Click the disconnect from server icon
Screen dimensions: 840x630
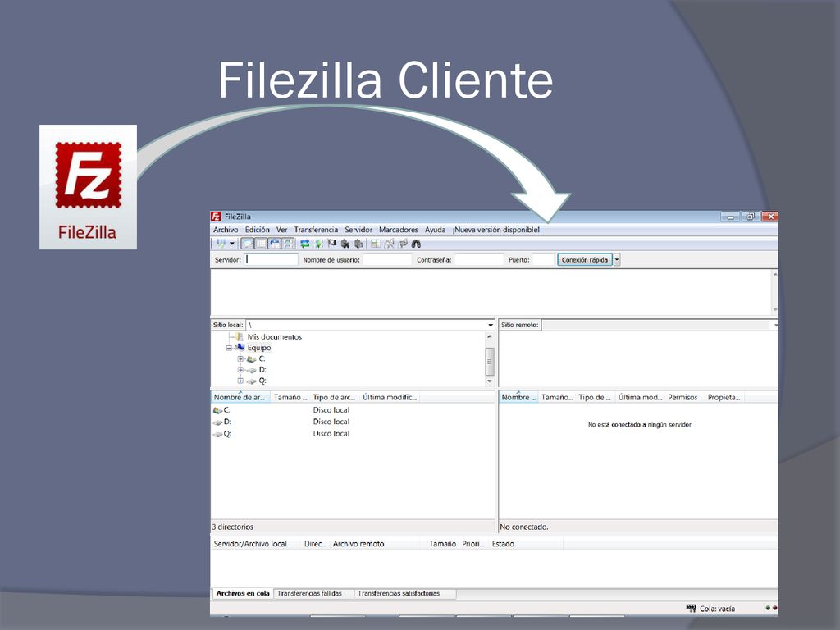pyautogui.click(x=345, y=244)
